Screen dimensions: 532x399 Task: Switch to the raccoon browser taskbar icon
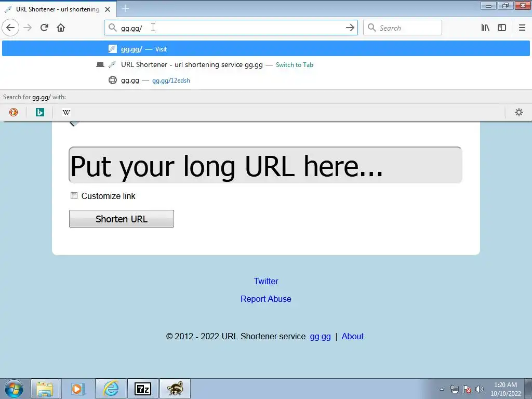pos(175,389)
